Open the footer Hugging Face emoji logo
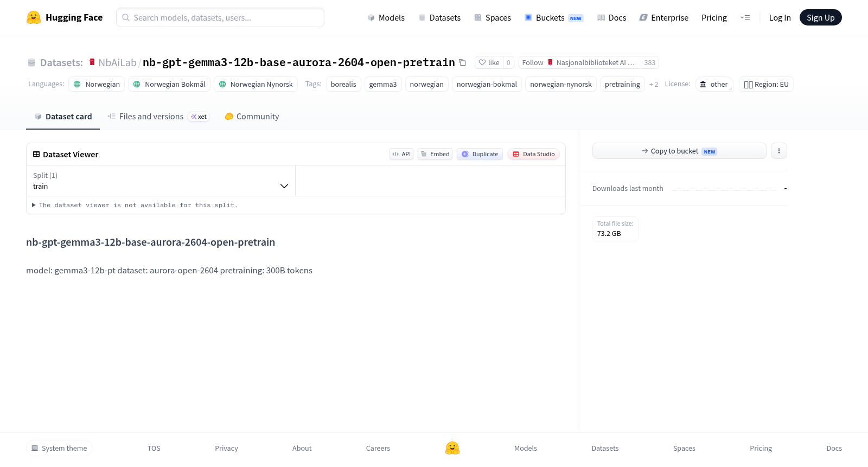 pyautogui.click(x=452, y=448)
